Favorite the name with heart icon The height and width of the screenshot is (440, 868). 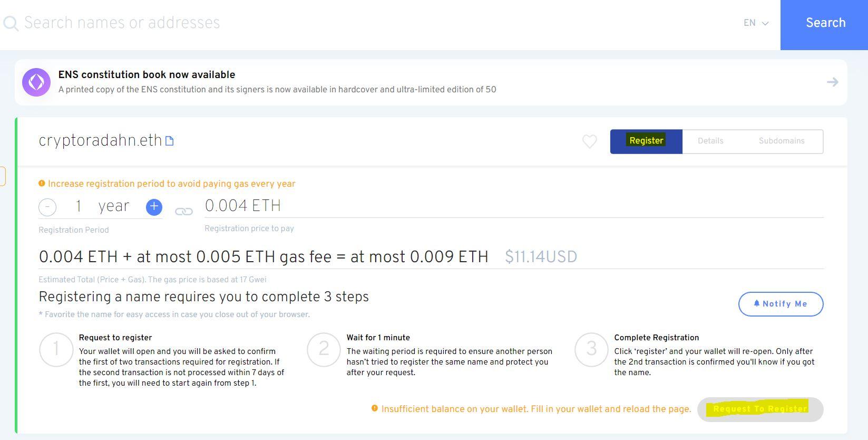coord(589,141)
